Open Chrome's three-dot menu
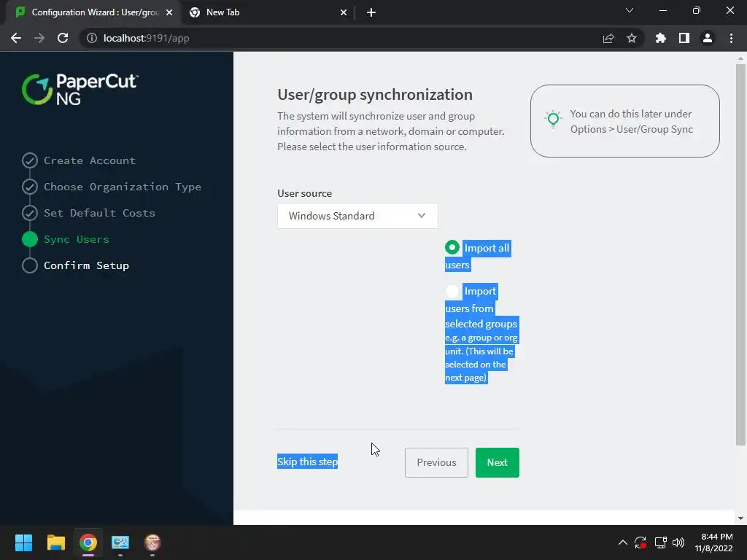This screenshot has height=560, width=747. (x=731, y=38)
